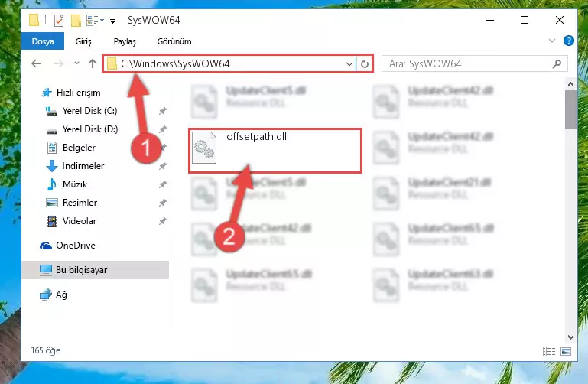This screenshot has width=588, height=384.
Task: Click the star icon beside Hızlı erişim
Action: 47,93
